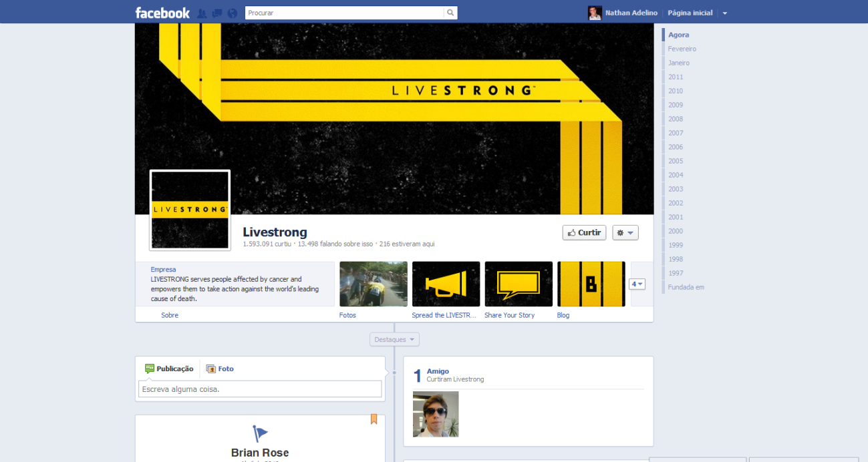
Task: Click the Brian Rose milestone flag icon
Action: [260, 433]
